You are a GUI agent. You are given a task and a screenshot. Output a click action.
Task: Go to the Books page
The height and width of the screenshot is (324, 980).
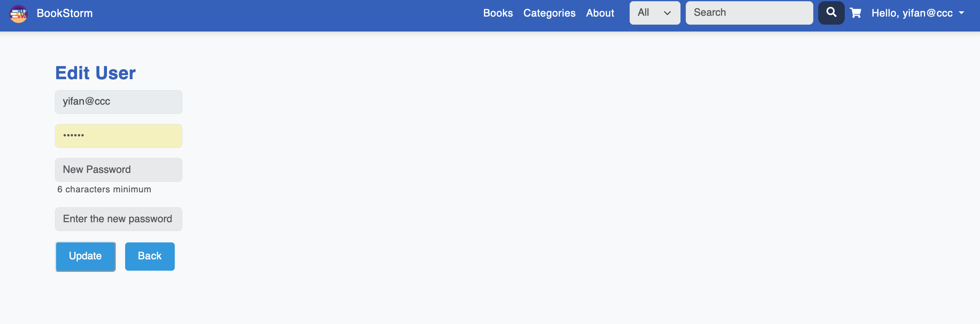(498, 13)
